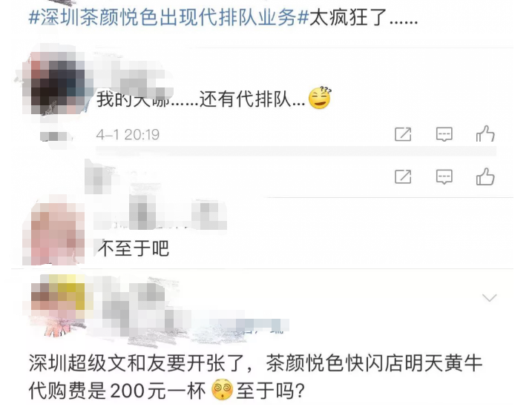Like the comment posted at 4-1 20:19

click(485, 134)
